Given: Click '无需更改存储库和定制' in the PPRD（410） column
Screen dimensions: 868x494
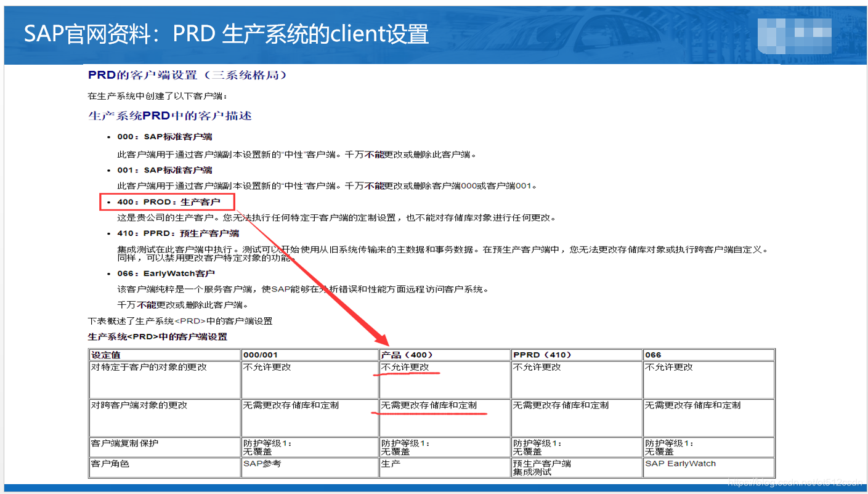Looking at the screenshot, I should 561,405.
